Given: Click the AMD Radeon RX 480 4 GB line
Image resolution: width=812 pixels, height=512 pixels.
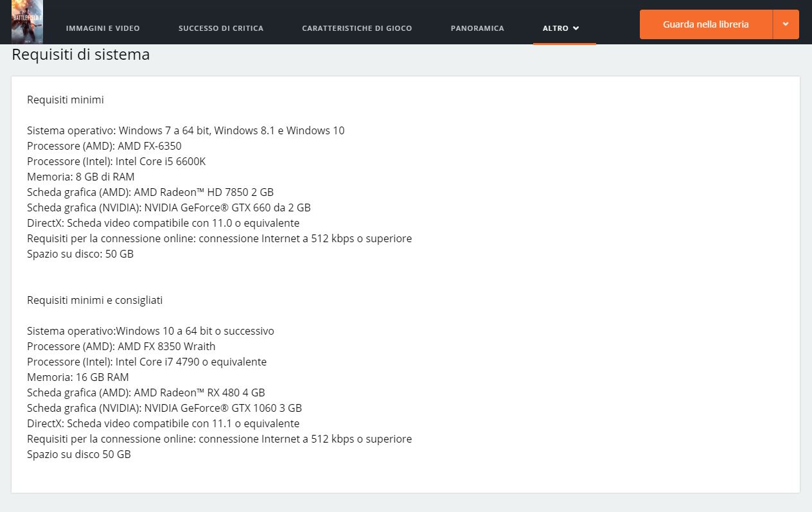Looking at the screenshot, I should point(146,393).
